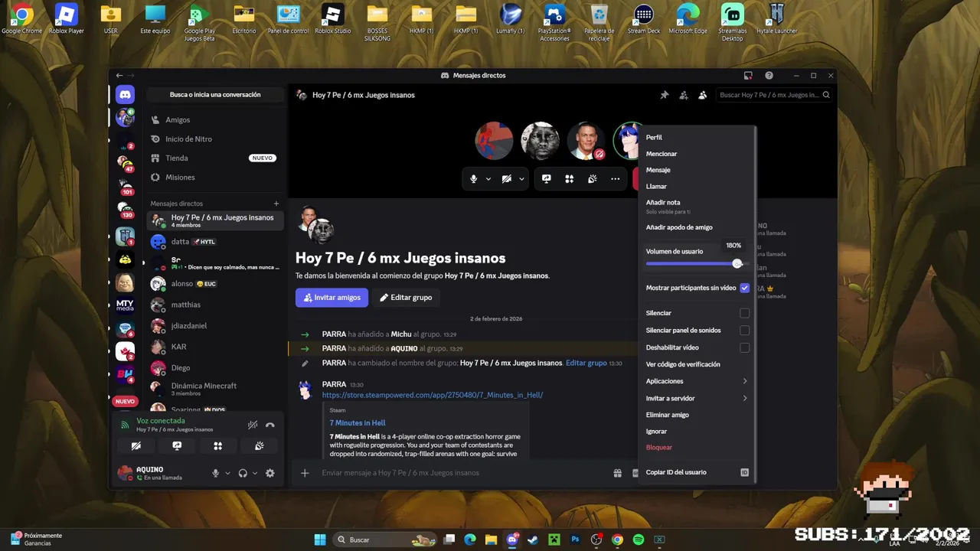Select Llamar in context menu
The width and height of the screenshot is (980, 551).
(697, 186)
